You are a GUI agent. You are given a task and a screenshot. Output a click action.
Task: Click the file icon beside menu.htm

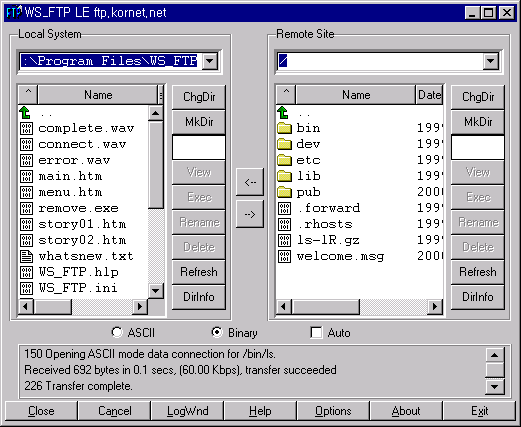pos(26,192)
